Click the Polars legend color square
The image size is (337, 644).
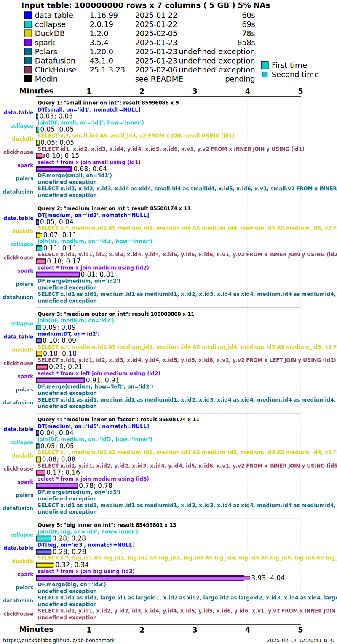(x=28, y=52)
